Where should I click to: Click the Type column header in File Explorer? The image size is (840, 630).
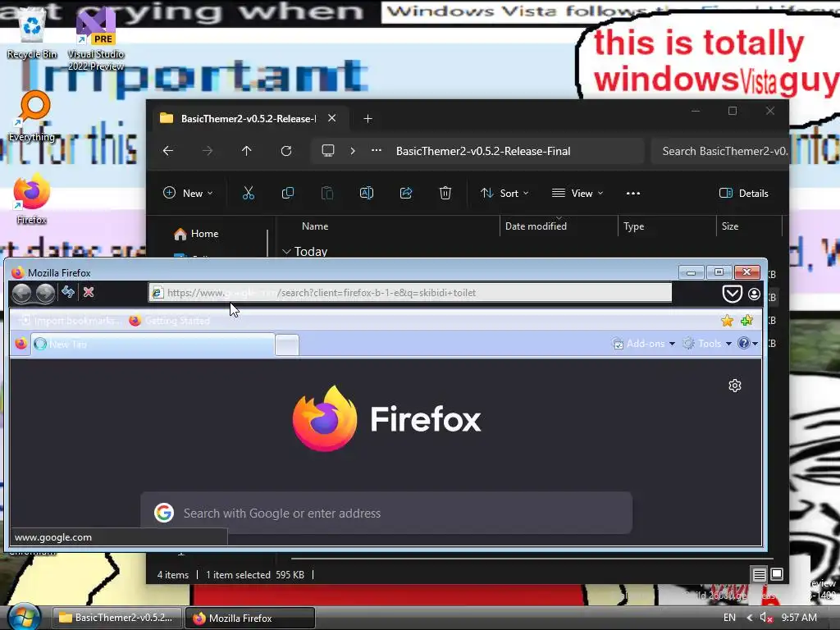[x=634, y=226]
